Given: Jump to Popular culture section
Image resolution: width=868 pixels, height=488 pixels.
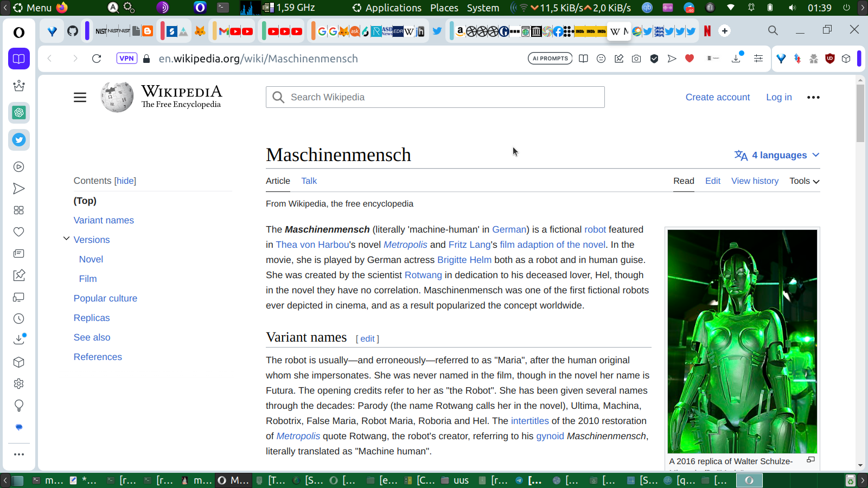Looking at the screenshot, I should click(x=105, y=298).
